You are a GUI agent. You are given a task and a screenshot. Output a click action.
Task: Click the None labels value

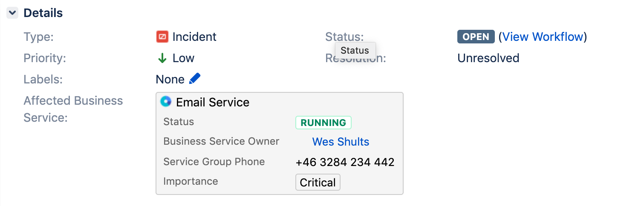click(170, 80)
